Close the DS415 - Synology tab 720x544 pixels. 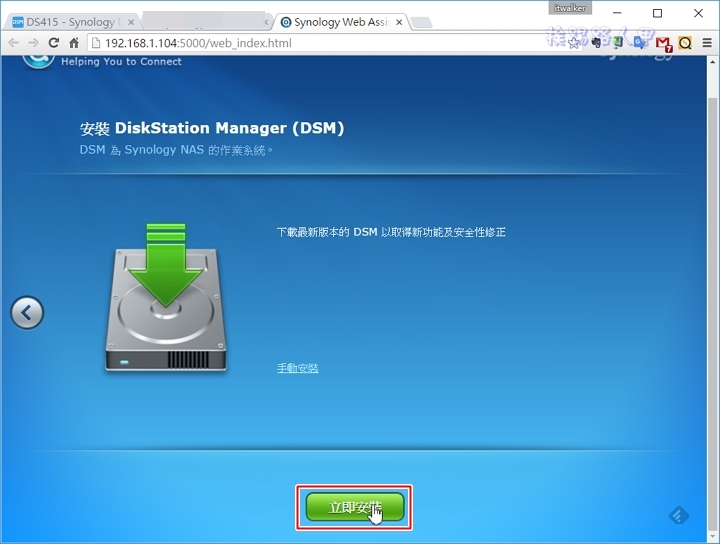click(x=131, y=22)
